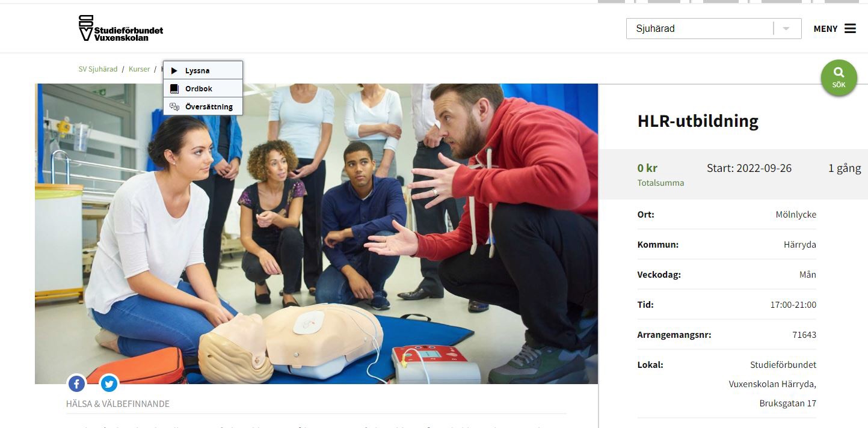
Task: Click the Start date 2022-09-26 text
Action: pos(749,168)
